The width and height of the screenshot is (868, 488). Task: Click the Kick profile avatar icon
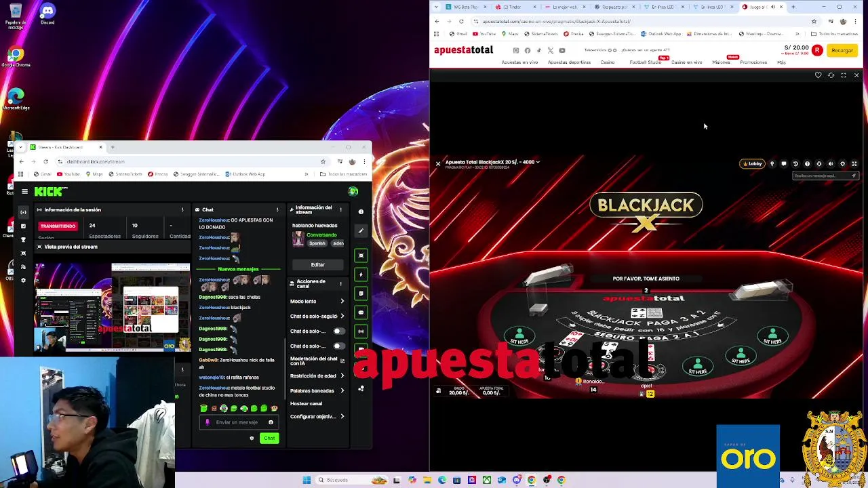click(x=353, y=192)
